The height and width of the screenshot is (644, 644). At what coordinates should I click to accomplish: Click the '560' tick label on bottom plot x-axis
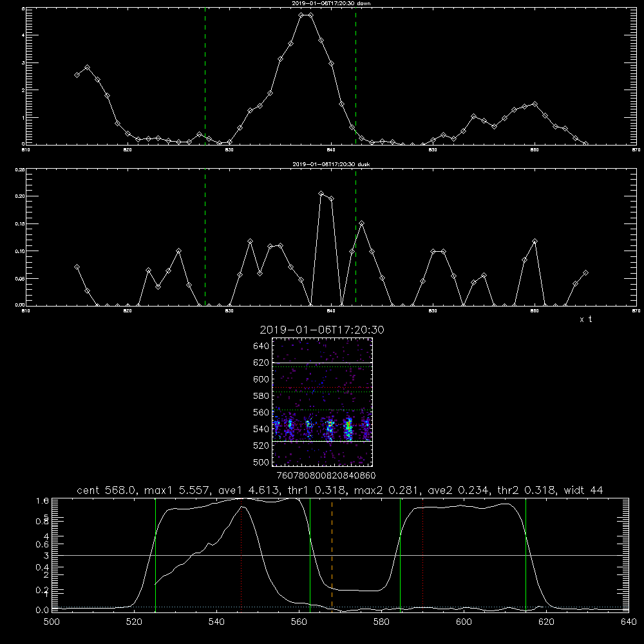[299, 622]
